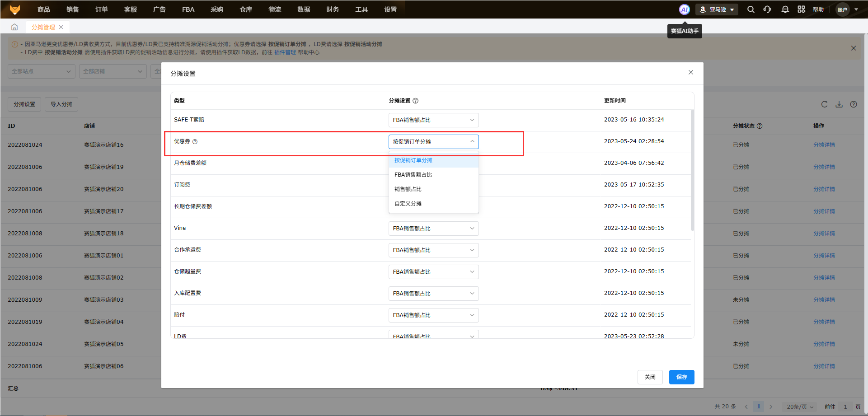Click the help icon beside 分摊设置 header

[x=416, y=101]
